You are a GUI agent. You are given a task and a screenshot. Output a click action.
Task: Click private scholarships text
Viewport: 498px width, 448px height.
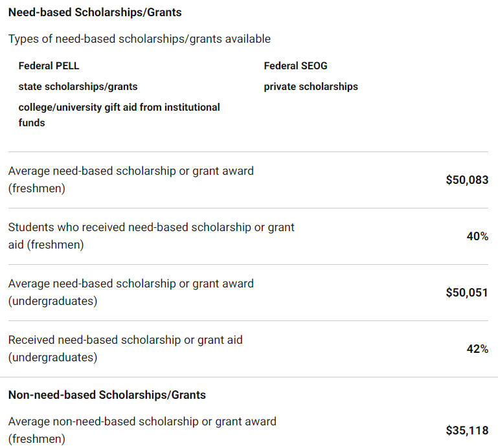(311, 86)
